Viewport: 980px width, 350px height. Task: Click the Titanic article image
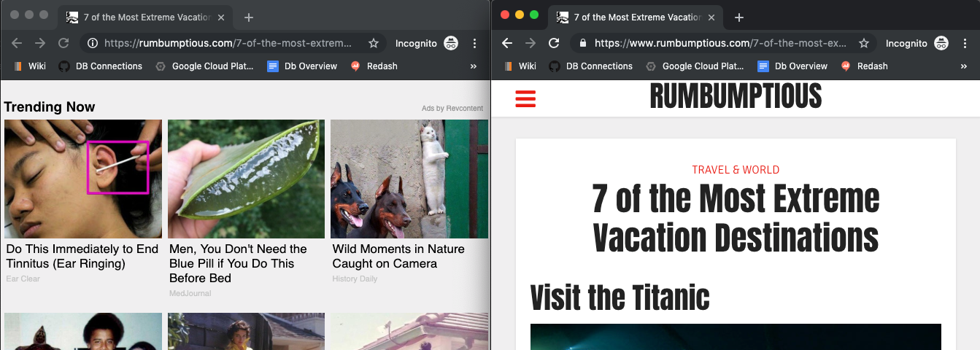[x=736, y=337]
